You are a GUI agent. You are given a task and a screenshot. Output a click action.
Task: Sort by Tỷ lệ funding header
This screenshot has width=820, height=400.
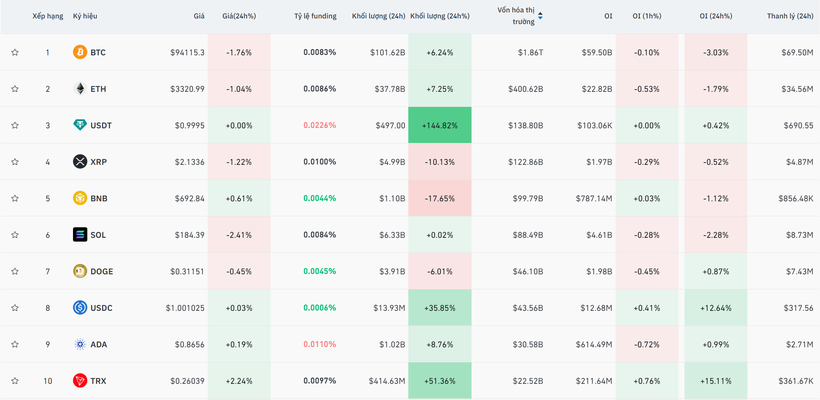pos(315,16)
